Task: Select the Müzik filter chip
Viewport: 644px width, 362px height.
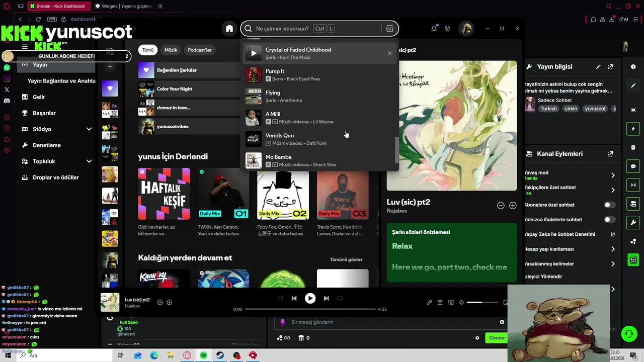Action: pyautogui.click(x=171, y=50)
